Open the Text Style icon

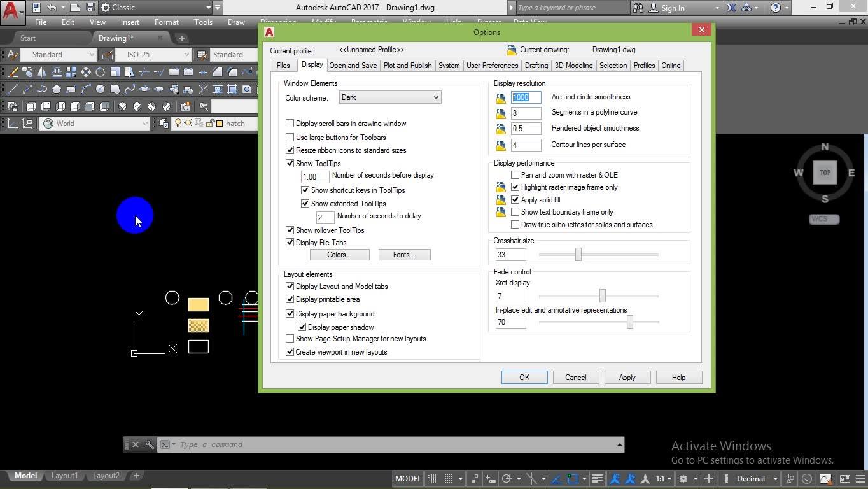(12, 55)
